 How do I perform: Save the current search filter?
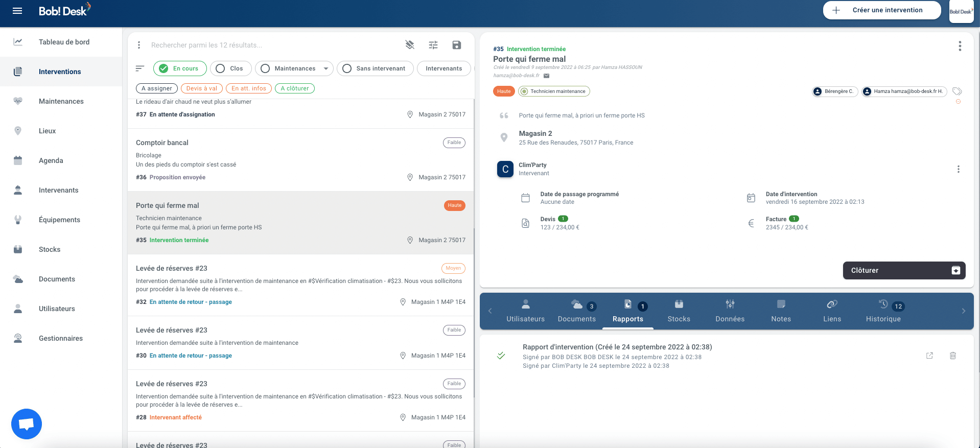point(457,45)
